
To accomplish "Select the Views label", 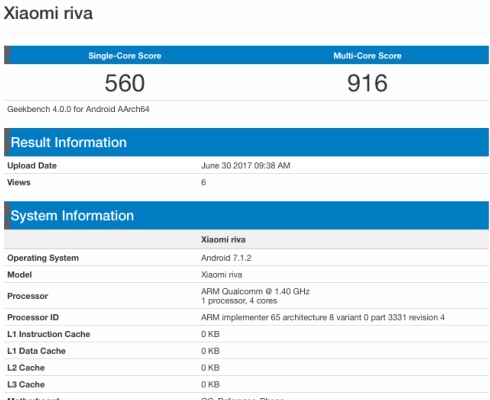I will [19, 182].
